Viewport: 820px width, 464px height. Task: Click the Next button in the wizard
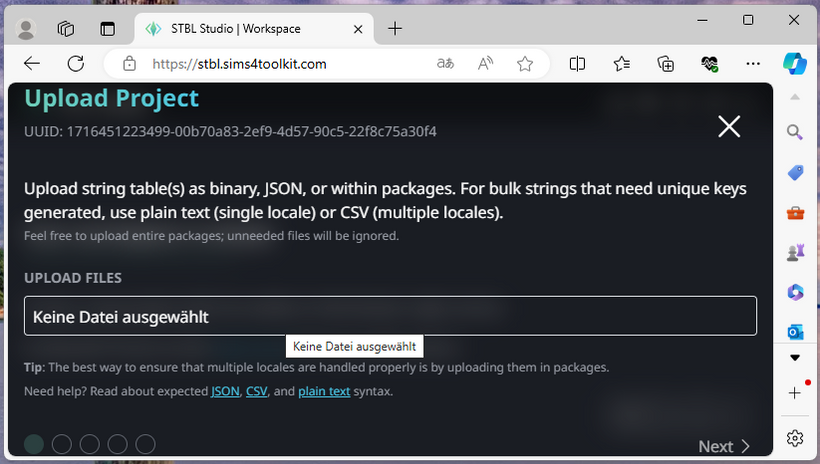coord(724,446)
